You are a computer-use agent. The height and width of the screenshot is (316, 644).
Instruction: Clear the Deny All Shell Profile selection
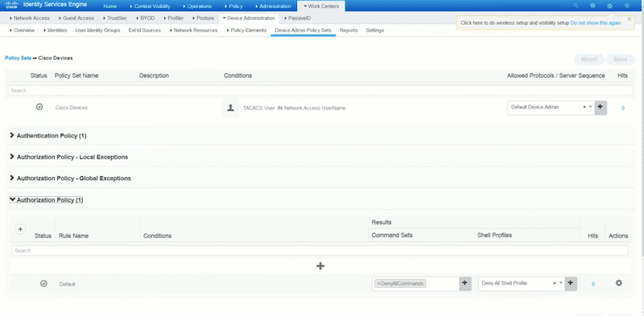[555, 283]
